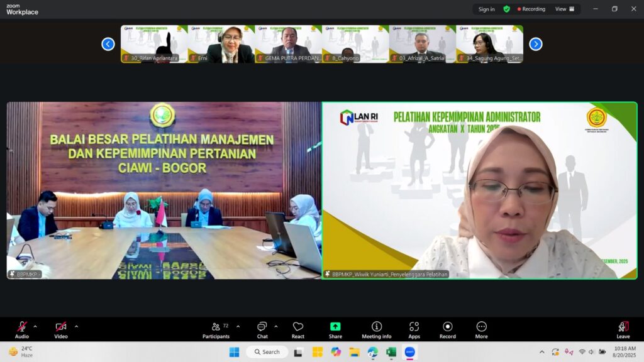Image resolution: width=644 pixels, height=362 pixels.
Task: Open the Windows Start menu
Action: pos(234,352)
